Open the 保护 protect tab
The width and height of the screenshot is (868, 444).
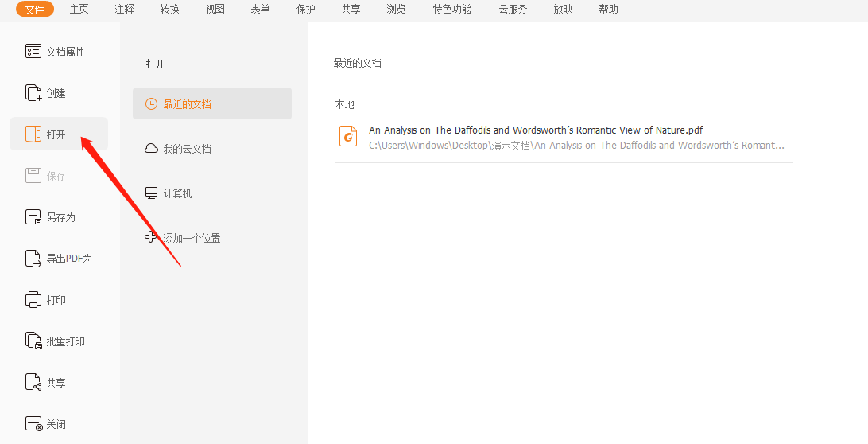(305, 10)
